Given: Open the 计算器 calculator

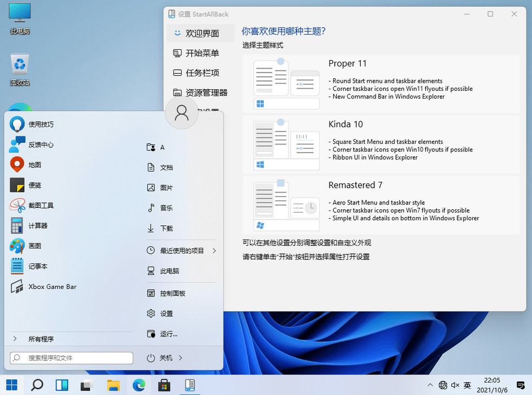Looking at the screenshot, I should (x=29, y=226).
